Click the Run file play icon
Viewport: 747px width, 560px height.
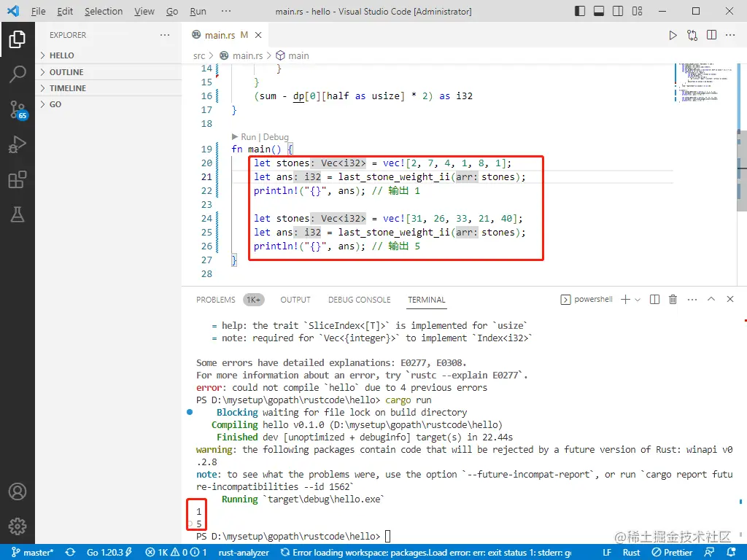click(x=673, y=35)
